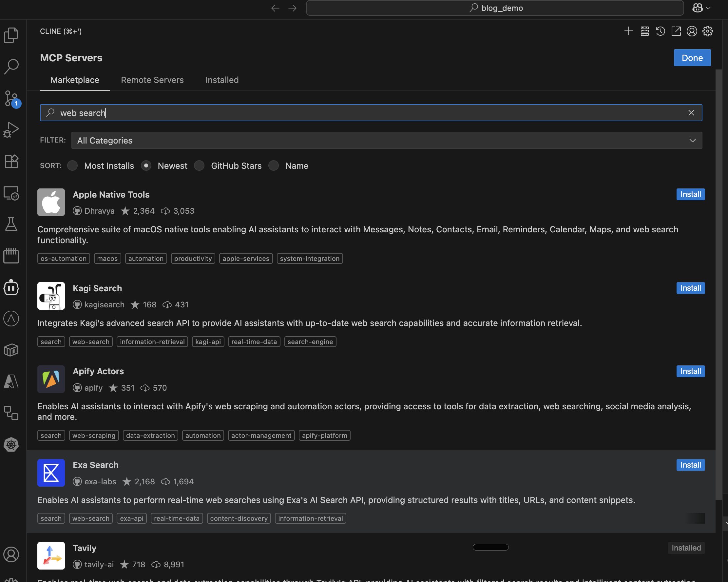The width and height of the screenshot is (728, 582).
Task: Switch to the Marketplace tab
Action: 75,80
